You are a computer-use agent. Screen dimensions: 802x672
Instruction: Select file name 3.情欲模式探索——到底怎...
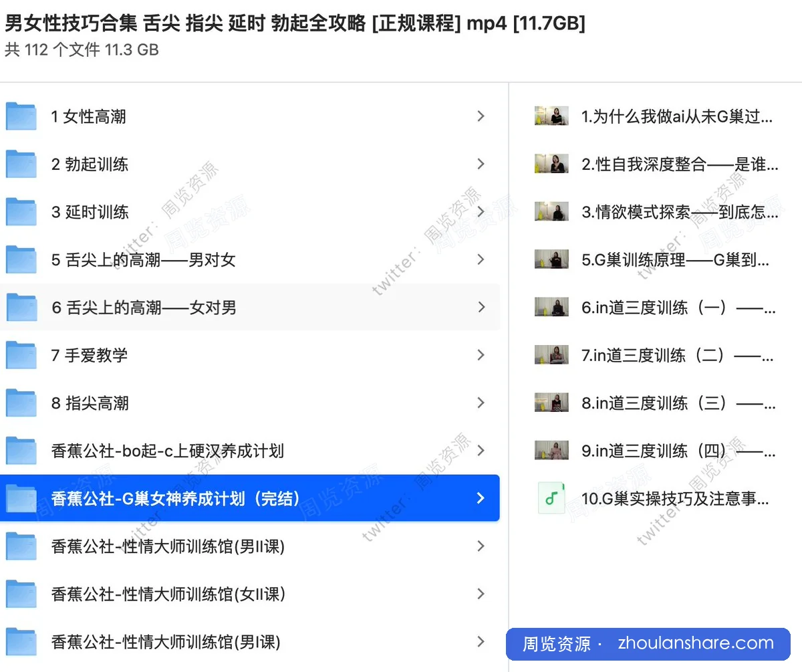[680, 213]
